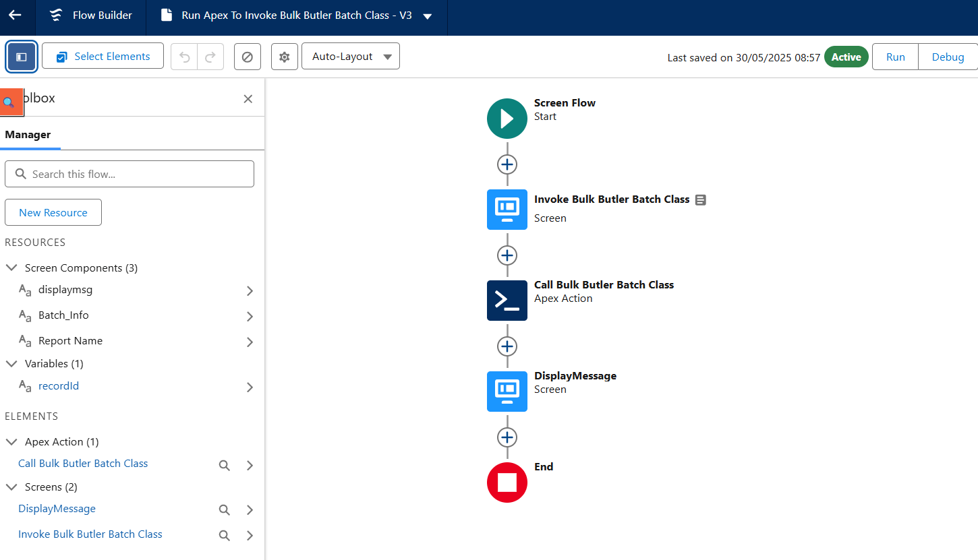Run the flow

(x=896, y=57)
